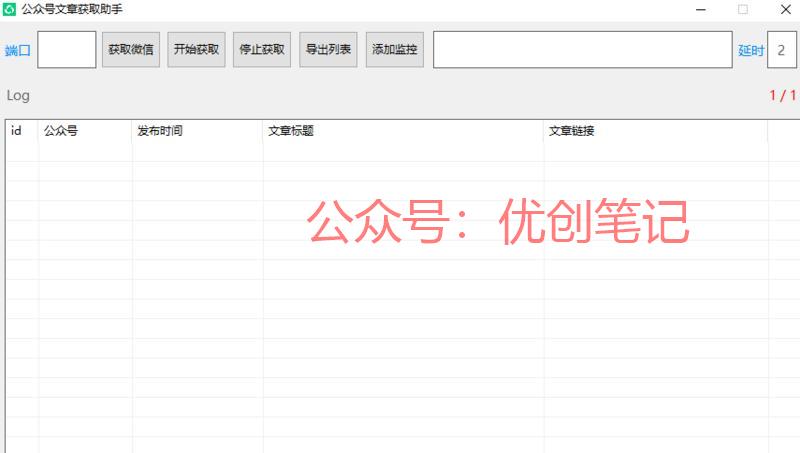800x453 pixels.
Task: Click the Log label
Action: coord(18,95)
